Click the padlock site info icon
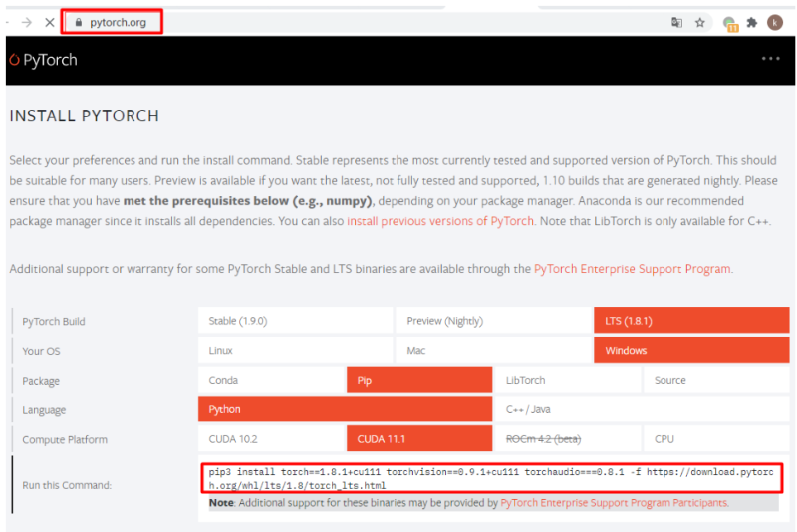The height and width of the screenshot is (532, 797). click(79, 22)
